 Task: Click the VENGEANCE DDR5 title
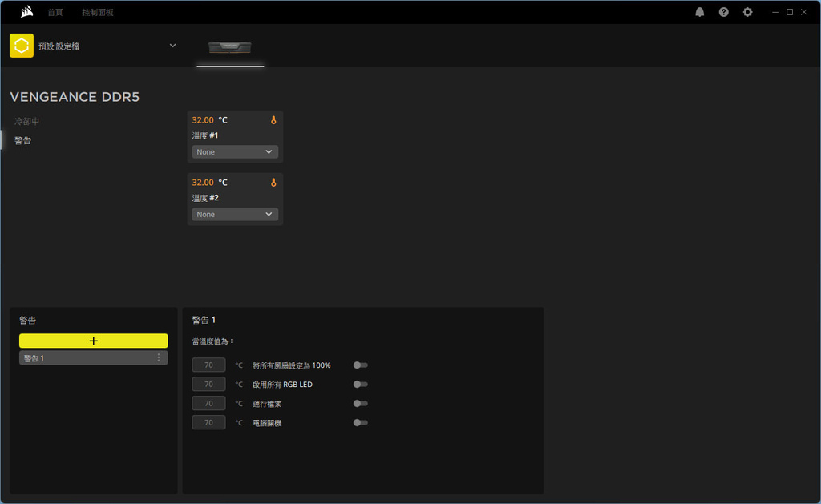(75, 97)
